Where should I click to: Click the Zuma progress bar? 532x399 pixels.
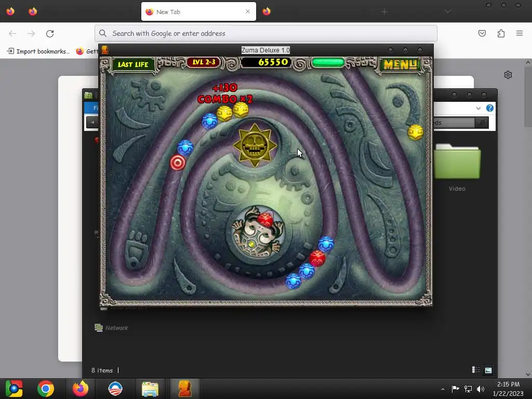click(328, 62)
